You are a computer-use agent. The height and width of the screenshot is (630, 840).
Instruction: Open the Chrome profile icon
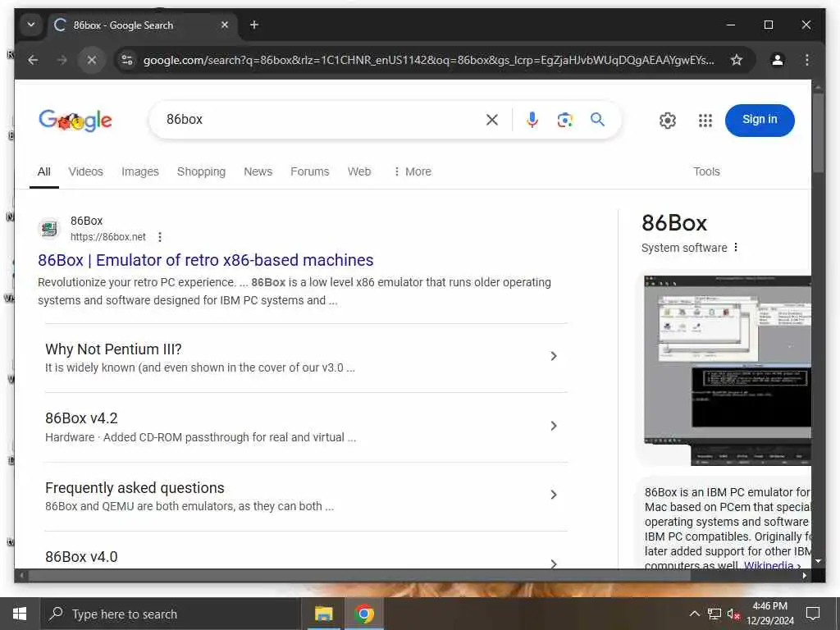tap(778, 60)
